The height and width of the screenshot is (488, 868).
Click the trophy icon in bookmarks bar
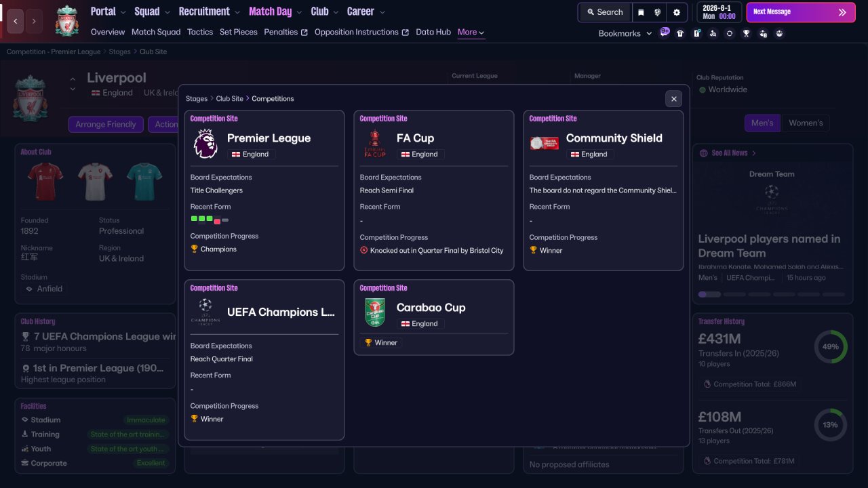point(746,33)
